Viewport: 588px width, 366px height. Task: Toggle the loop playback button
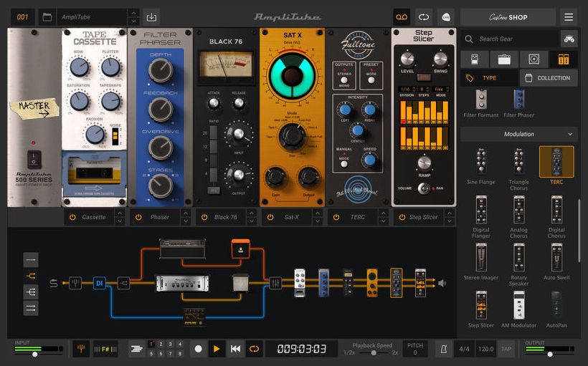(254, 349)
